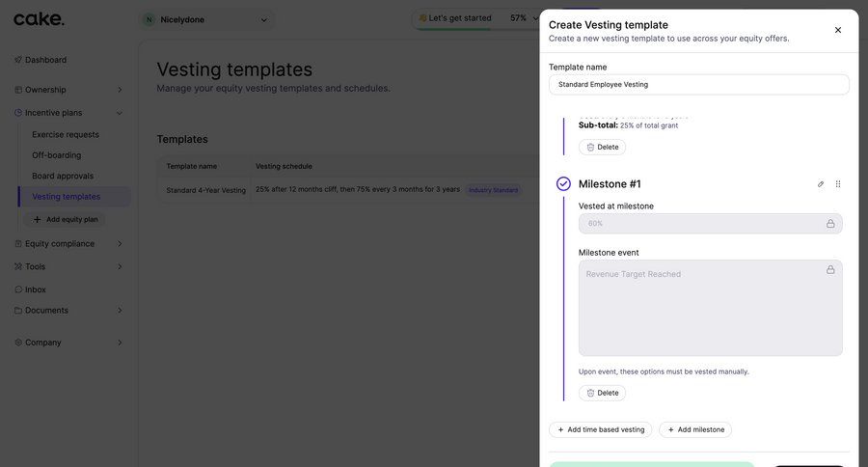Click lock icon in Milestone event box
Screen dimensions: 868x467
pyautogui.click(x=830, y=270)
